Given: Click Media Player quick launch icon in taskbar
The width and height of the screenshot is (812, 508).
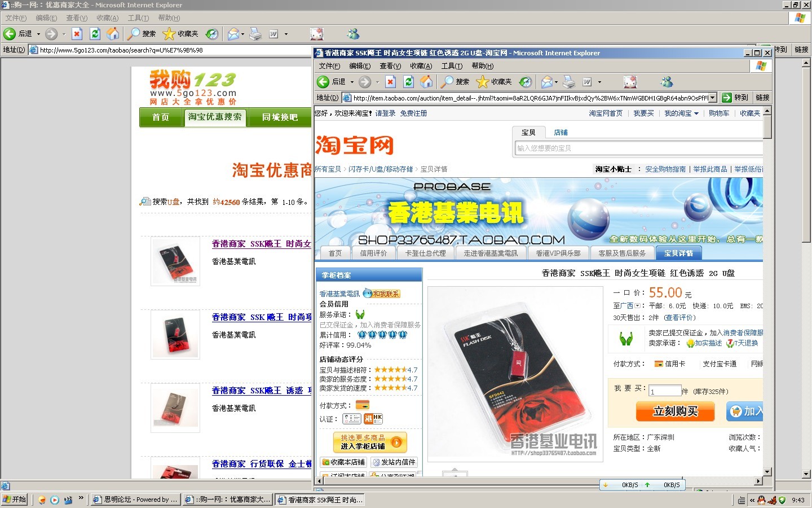Looking at the screenshot, I should (55, 500).
